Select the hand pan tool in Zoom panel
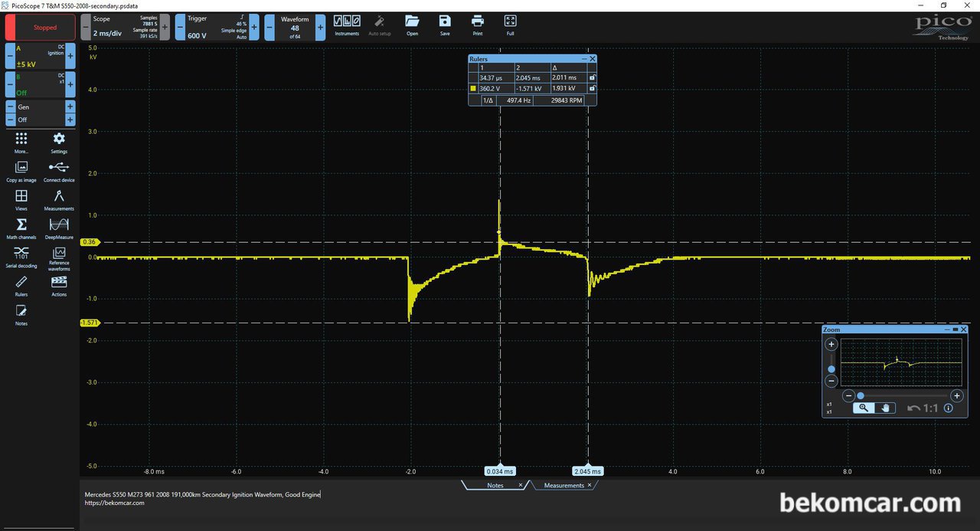This screenshot has width=980, height=531. click(x=886, y=408)
